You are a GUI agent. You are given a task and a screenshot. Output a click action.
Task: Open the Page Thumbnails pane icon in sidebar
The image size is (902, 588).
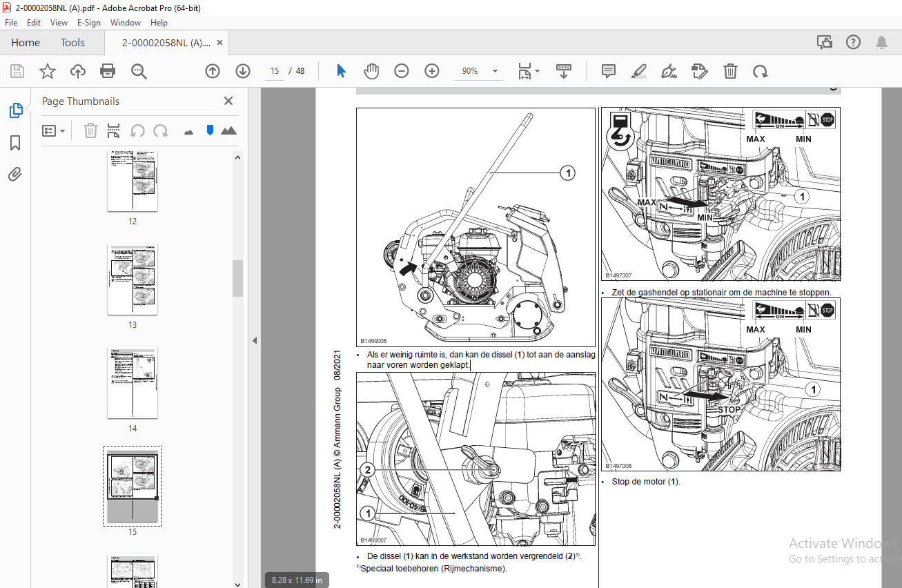15,110
